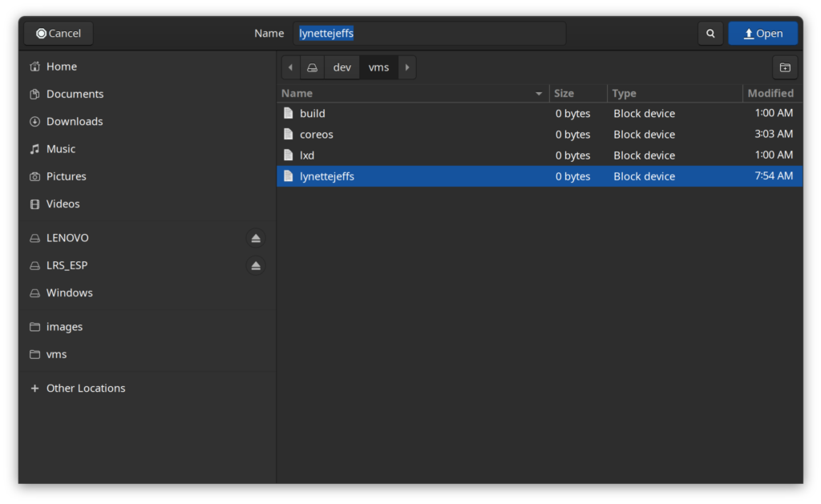Click the Windows drive icon in sidebar
The height and width of the screenshot is (504, 821).
coord(34,293)
